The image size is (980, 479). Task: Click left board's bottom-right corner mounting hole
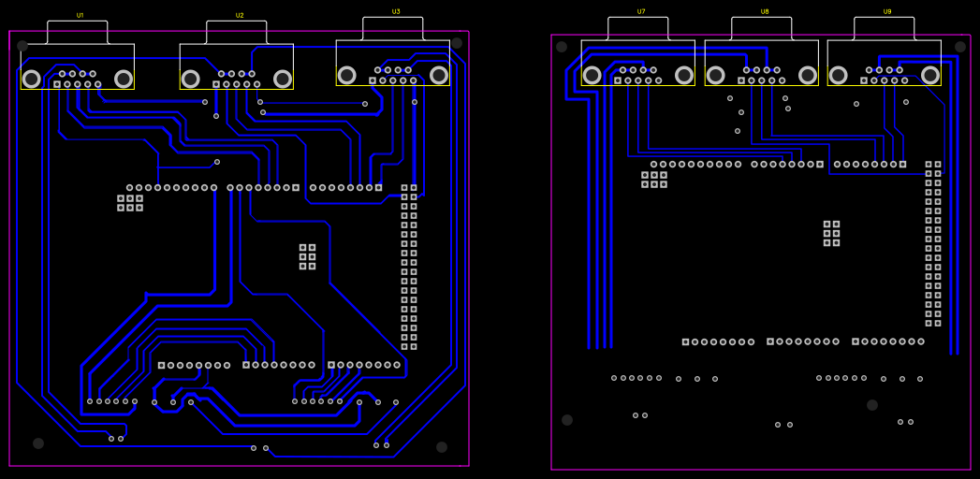[442, 447]
